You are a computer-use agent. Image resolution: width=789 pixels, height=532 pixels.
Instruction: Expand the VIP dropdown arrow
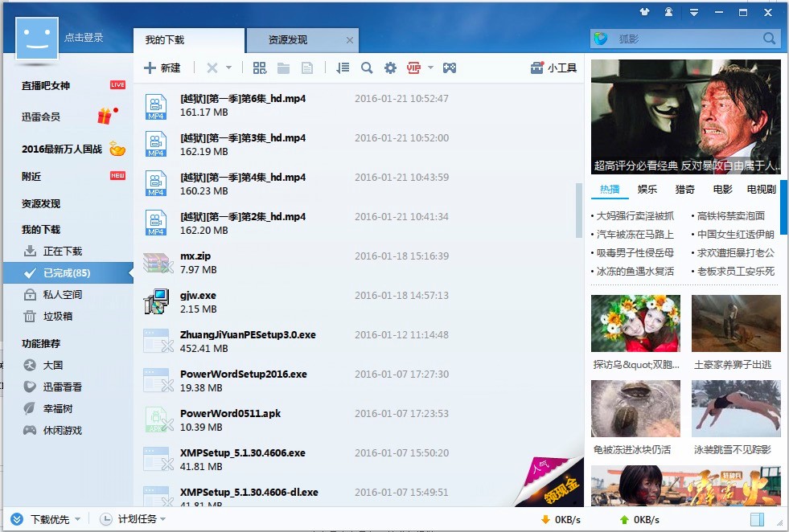pyautogui.click(x=430, y=68)
